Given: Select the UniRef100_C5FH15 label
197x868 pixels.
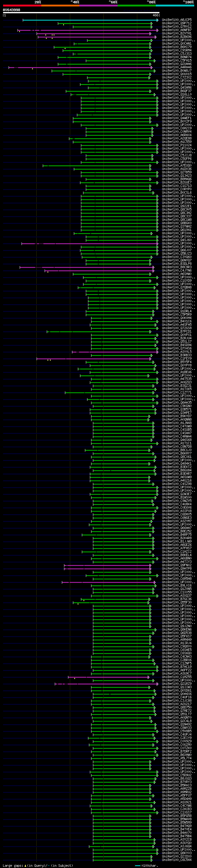Looking at the screenshot, I should pyautogui.click(x=177, y=61).
